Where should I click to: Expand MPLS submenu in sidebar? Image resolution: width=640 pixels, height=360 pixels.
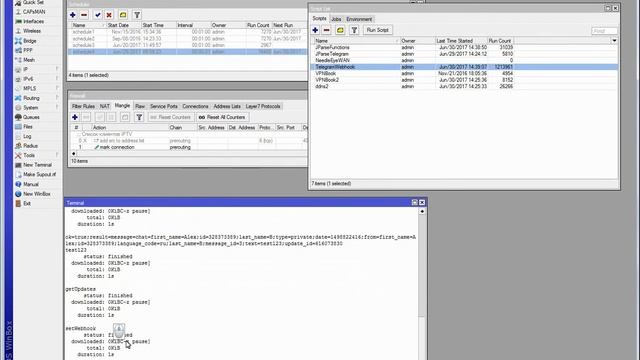[x=37, y=89]
